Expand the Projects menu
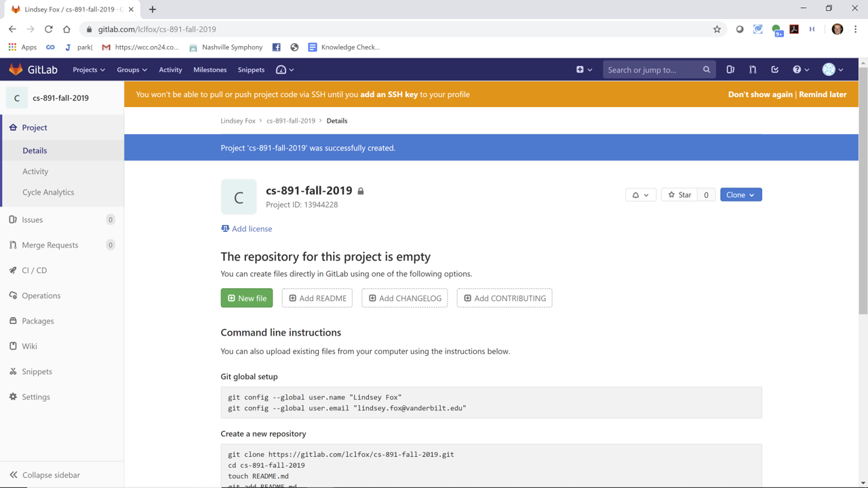This screenshot has width=868, height=488. pyautogui.click(x=88, y=69)
